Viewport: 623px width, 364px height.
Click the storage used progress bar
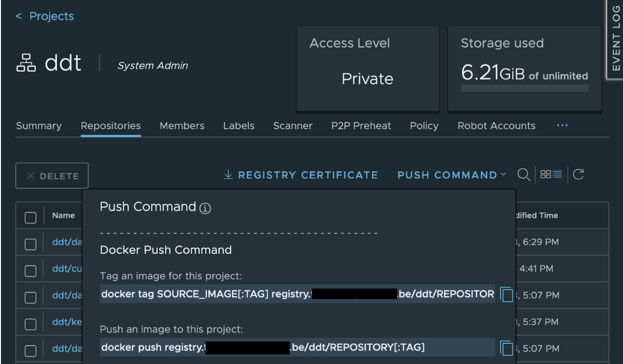tap(524, 88)
